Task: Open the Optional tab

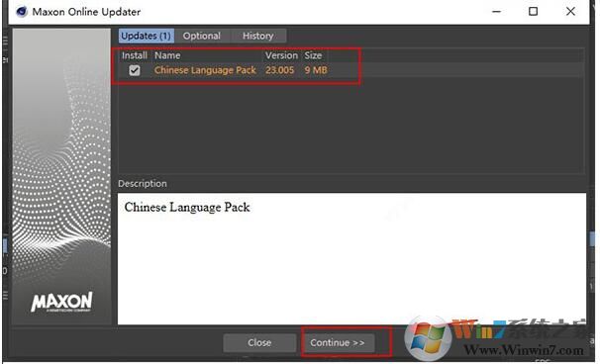Action: coord(202,36)
